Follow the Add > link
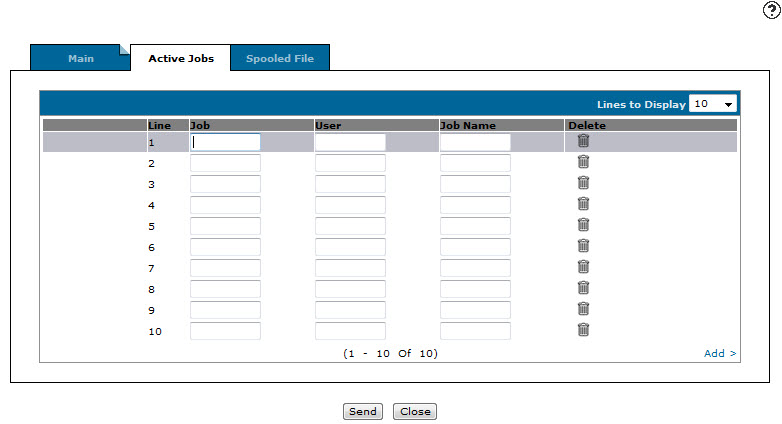 (x=720, y=353)
